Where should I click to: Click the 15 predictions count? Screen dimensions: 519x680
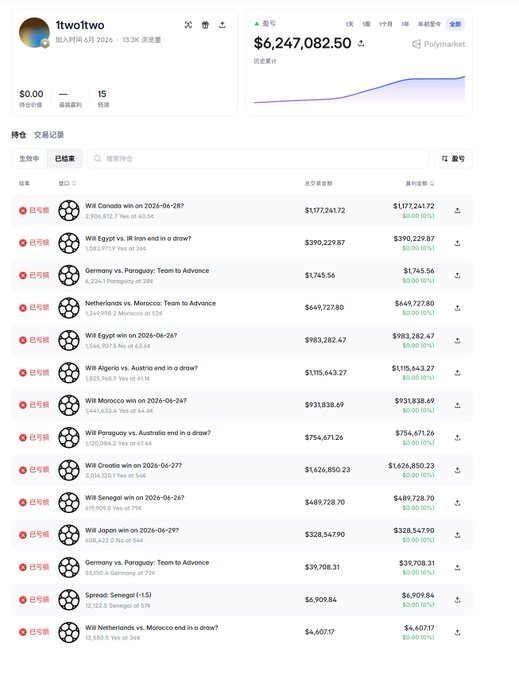pyautogui.click(x=102, y=94)
